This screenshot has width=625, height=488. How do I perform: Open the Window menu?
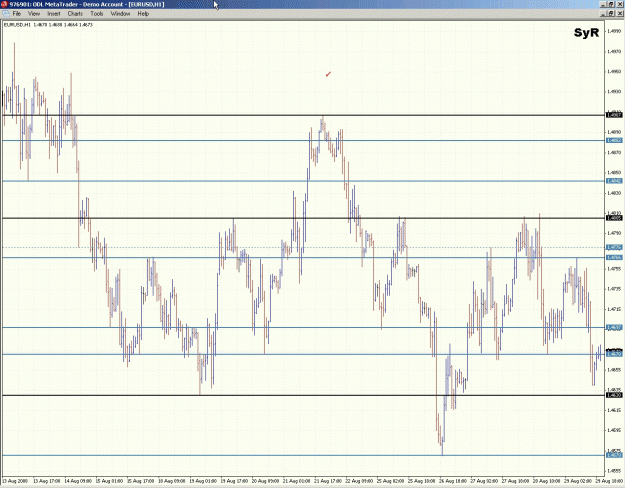[120, 14]
